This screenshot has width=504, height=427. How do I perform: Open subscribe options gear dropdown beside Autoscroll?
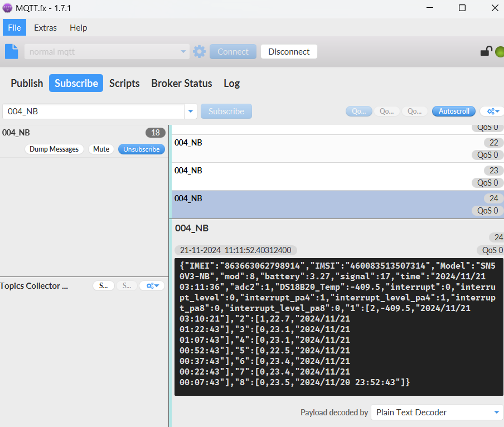(x=493, y=111)
